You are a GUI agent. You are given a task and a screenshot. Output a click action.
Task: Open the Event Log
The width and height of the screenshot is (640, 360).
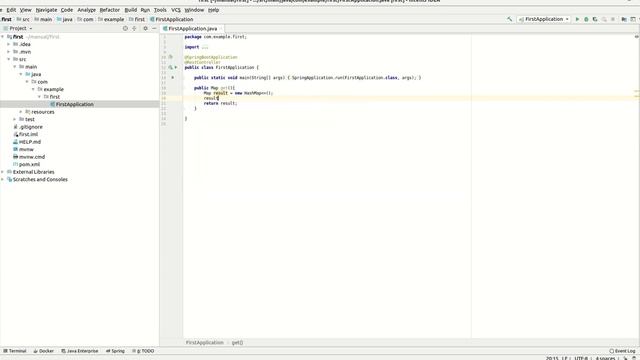(x=622, y=351)
